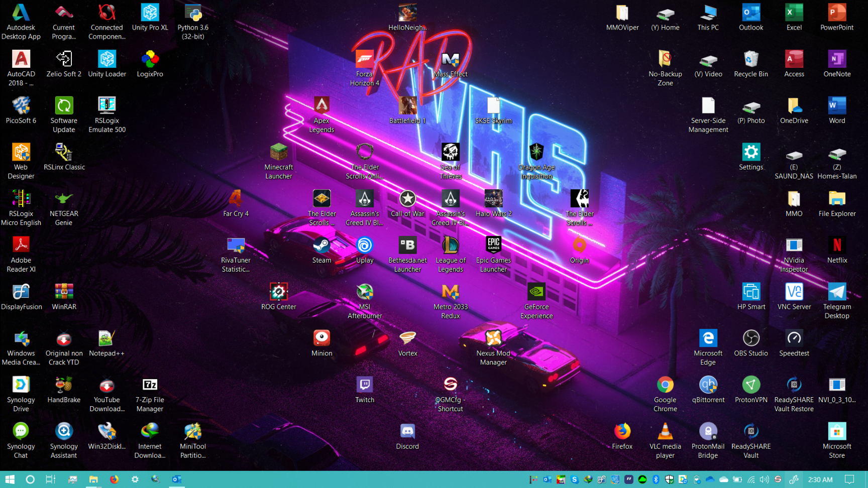Image resolution: width=868 pixels, height=488 pixels.
Task: Select the Twitch desktop shortcut
Action: tap(365, 390)
